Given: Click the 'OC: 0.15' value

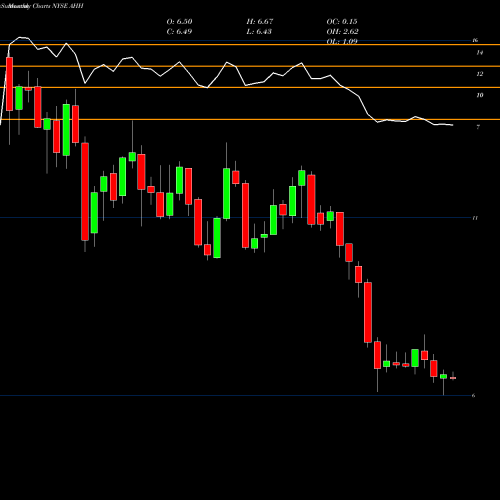Looking at the screenshot, I should click(342, 22).
